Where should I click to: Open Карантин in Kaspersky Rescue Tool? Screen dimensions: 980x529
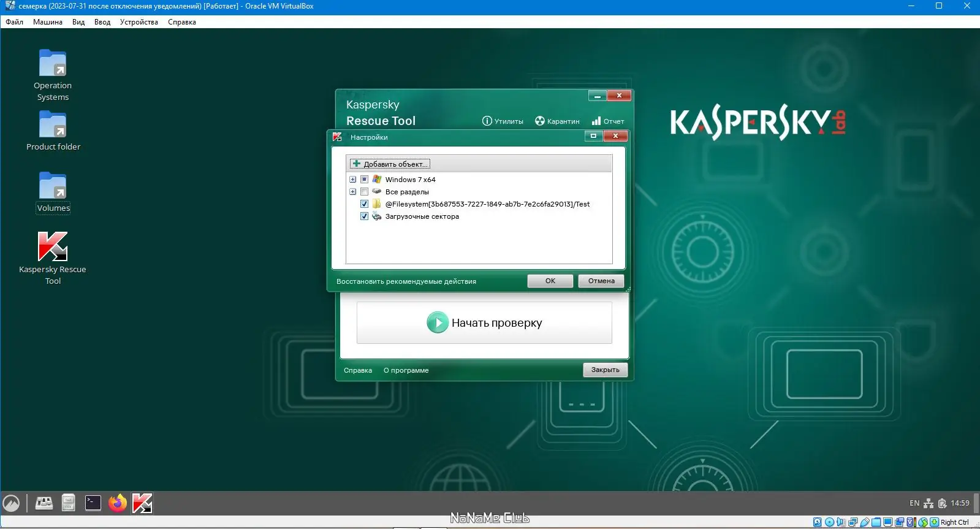click(x=557, y=121)
